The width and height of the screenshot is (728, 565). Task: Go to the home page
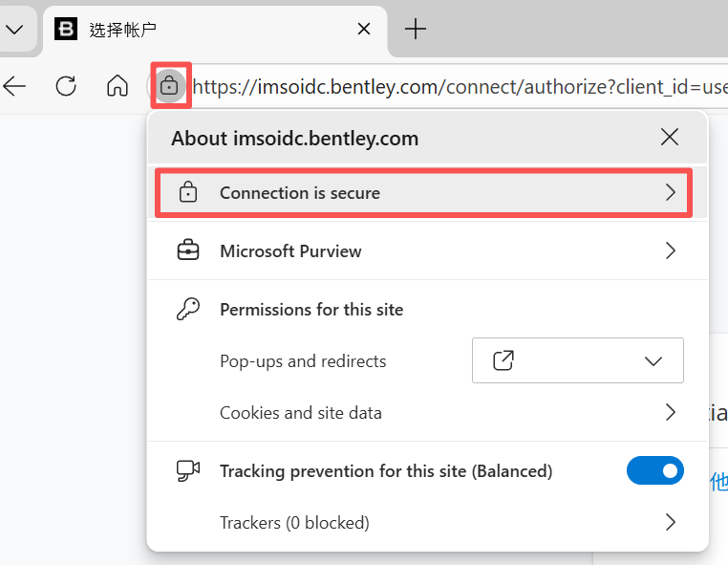pyautogui.click(x=118, y=86)
